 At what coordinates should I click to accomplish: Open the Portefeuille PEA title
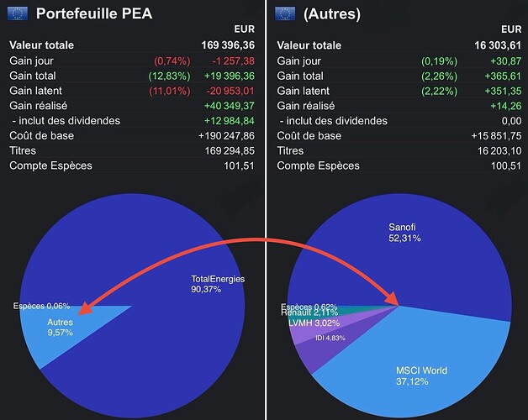92,13
